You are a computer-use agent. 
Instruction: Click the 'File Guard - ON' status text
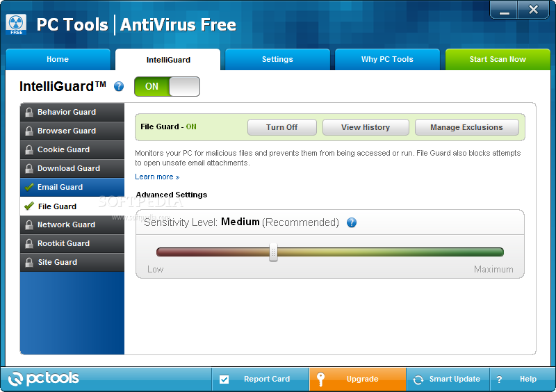coord(168,126)
